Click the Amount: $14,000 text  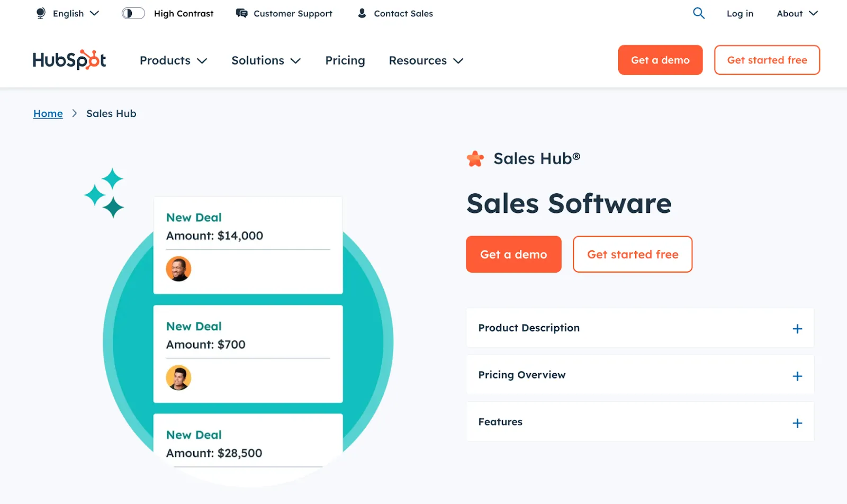pyautogui.click(x=214, y=236)
